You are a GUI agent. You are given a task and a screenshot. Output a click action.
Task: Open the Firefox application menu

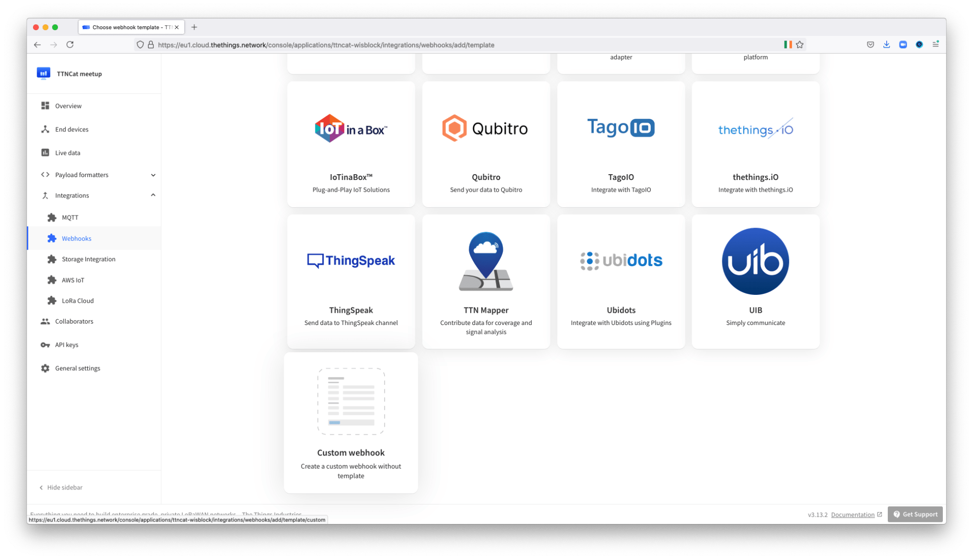pos(935,44)
